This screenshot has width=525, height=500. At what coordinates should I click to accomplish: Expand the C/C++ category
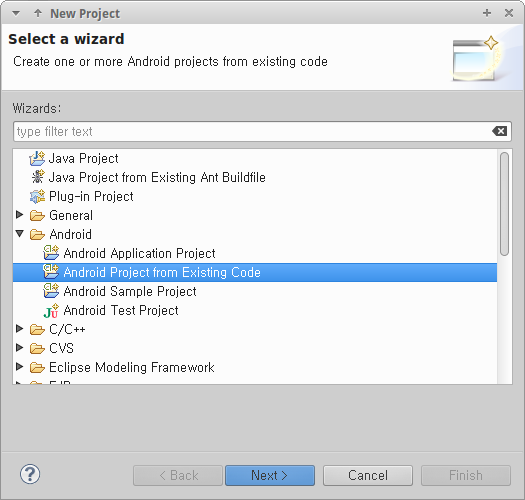(19, 329)
